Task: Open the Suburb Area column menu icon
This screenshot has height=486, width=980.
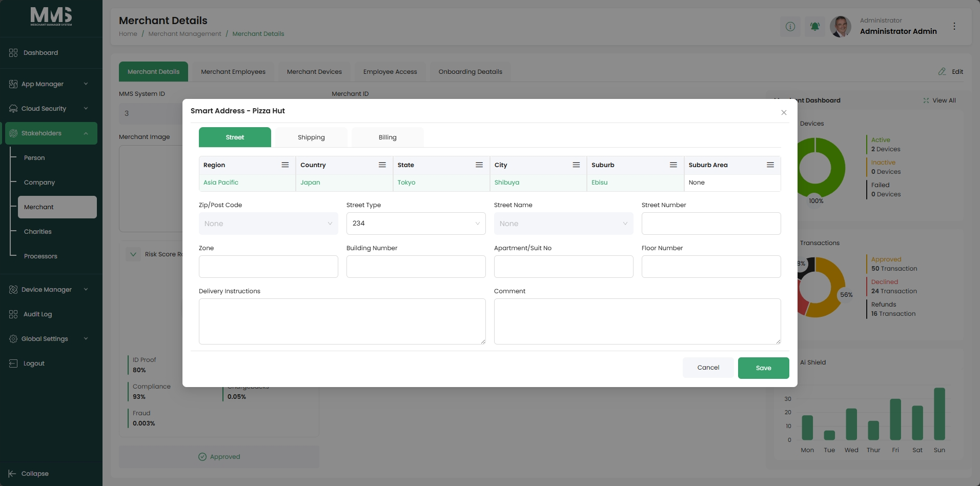Action: tap(770, 165)
